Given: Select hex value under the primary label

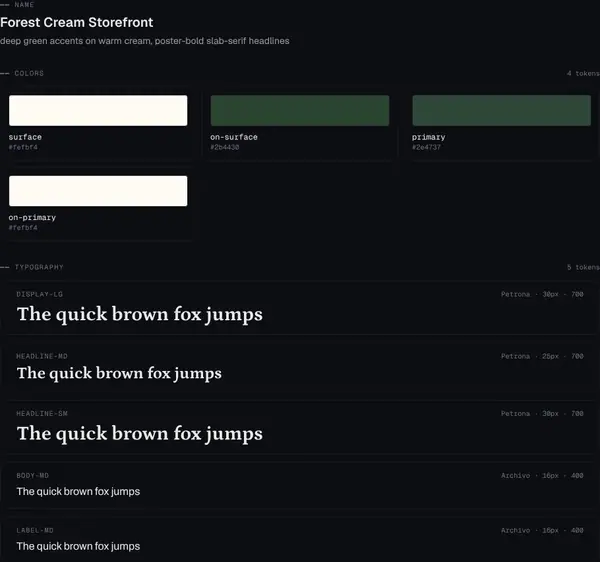Looking at the screenshot, I should click(x=426, y=147).
